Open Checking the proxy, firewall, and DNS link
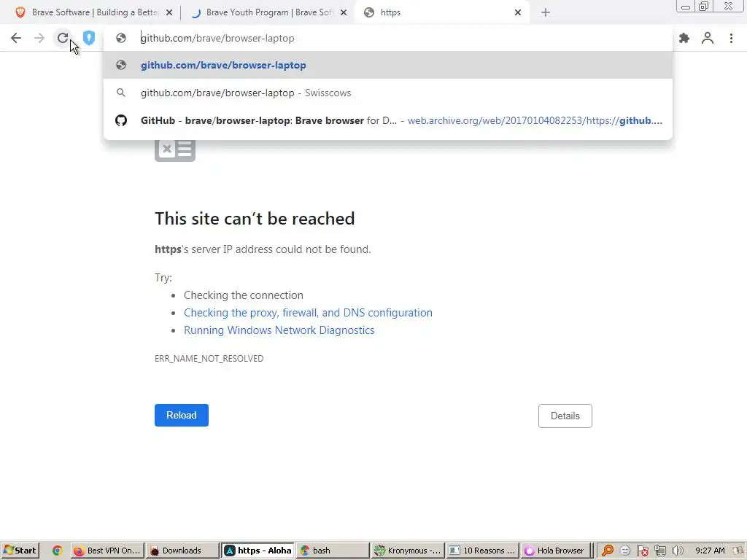The height and width of the screenshot is (560, 747). click(309, 313)
